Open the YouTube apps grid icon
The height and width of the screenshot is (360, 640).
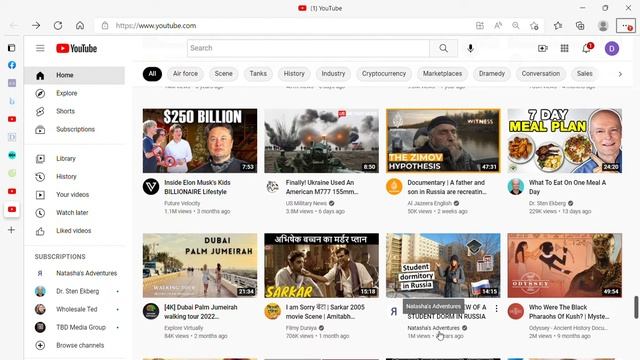[564, 48]
